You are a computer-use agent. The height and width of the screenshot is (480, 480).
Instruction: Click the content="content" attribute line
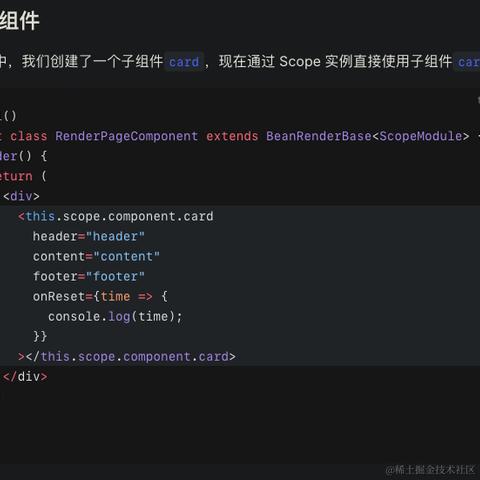[96, 256]
